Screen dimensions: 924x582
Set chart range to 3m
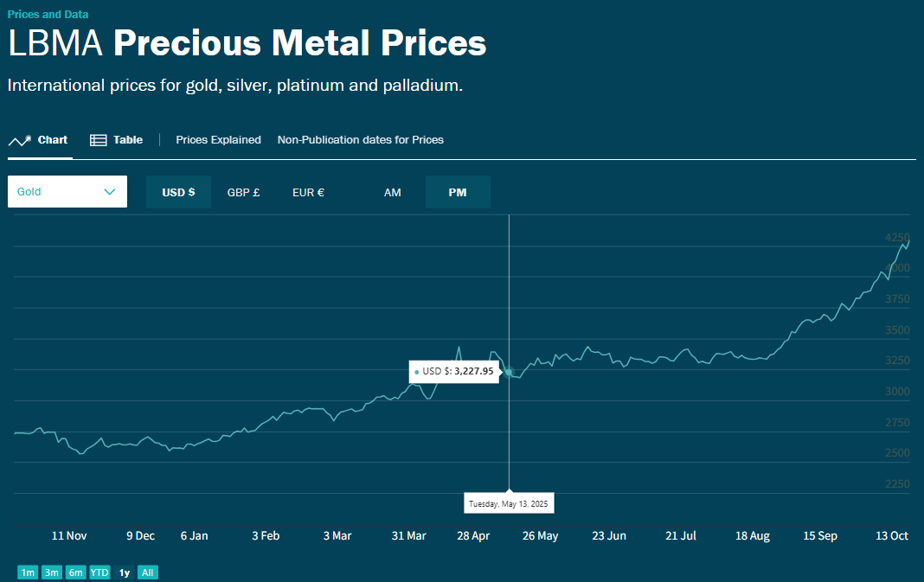(52, 572)
